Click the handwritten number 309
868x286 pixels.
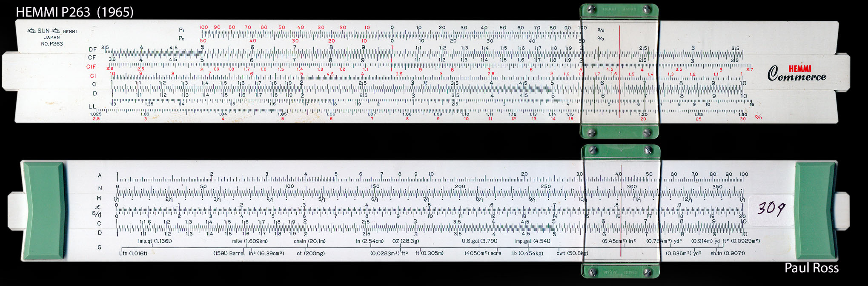(x=771, y=209)
